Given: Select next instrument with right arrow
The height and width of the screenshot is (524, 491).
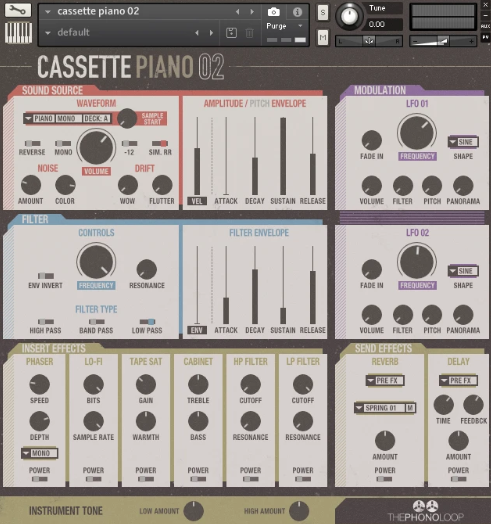Looking at the screenshot, I should (252, 12).
